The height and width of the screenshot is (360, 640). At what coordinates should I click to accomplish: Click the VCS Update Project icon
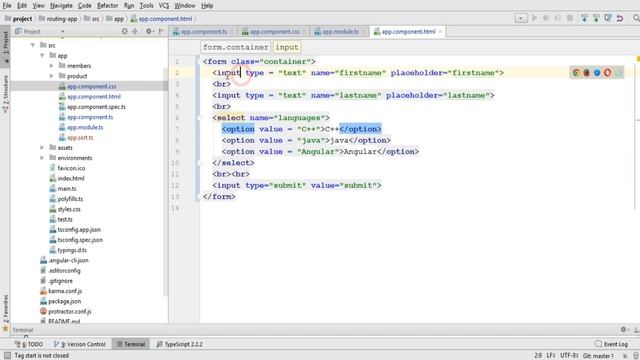[x=584, y=18]
